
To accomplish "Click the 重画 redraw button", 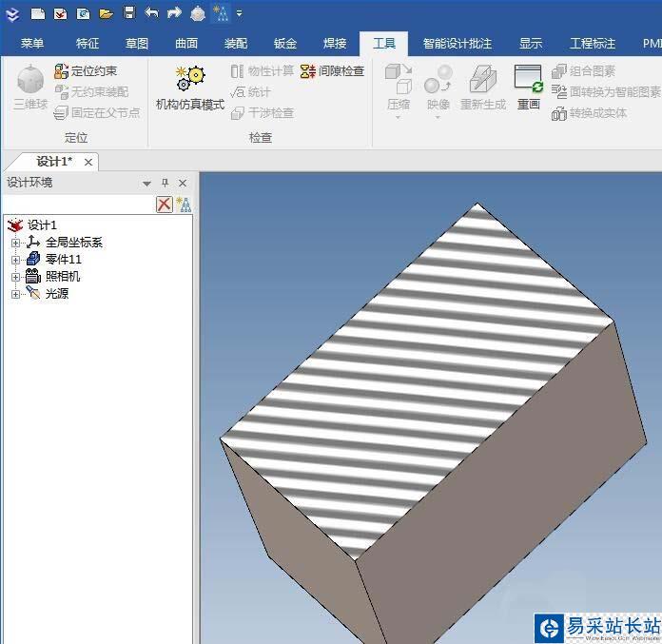I will coord(528,88).
